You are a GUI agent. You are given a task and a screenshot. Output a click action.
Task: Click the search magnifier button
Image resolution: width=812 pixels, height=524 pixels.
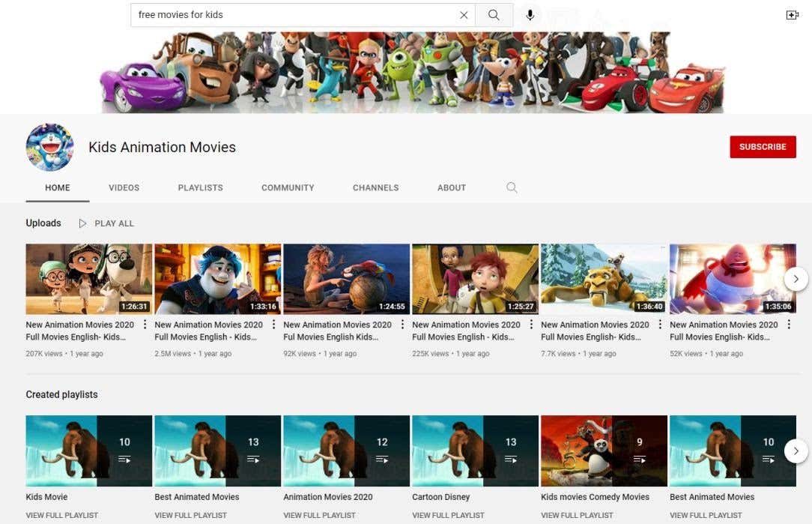(494, 15)
